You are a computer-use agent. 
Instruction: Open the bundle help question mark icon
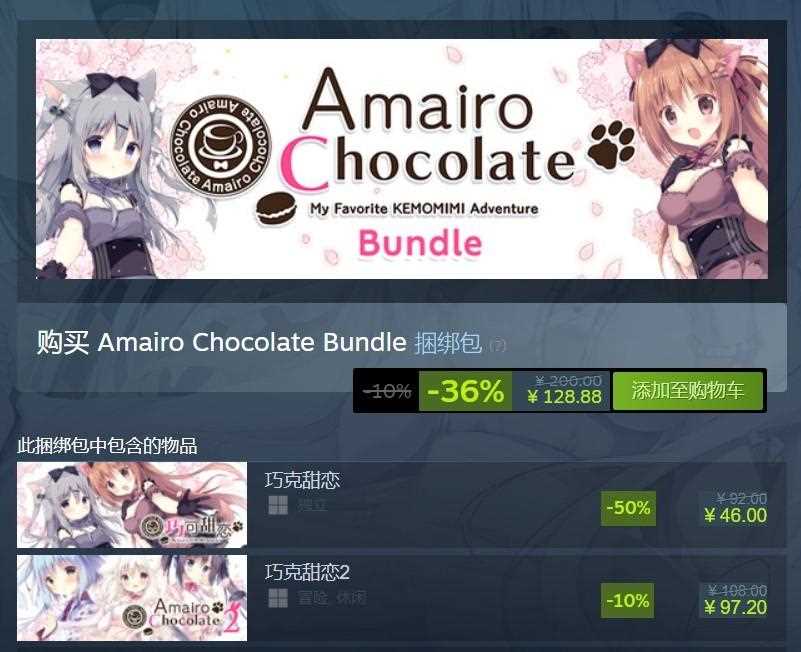click(x=497, y=345)
